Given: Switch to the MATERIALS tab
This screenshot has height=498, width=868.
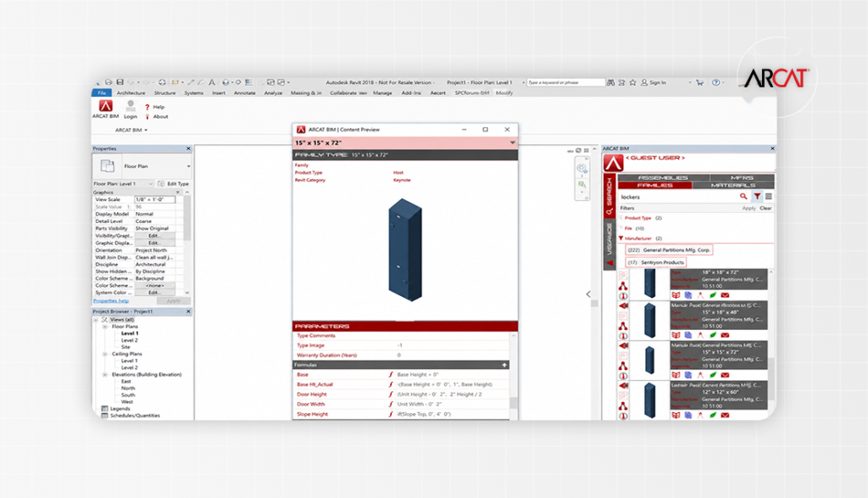Looking at the screenshot, I should [x=733, y=185].
